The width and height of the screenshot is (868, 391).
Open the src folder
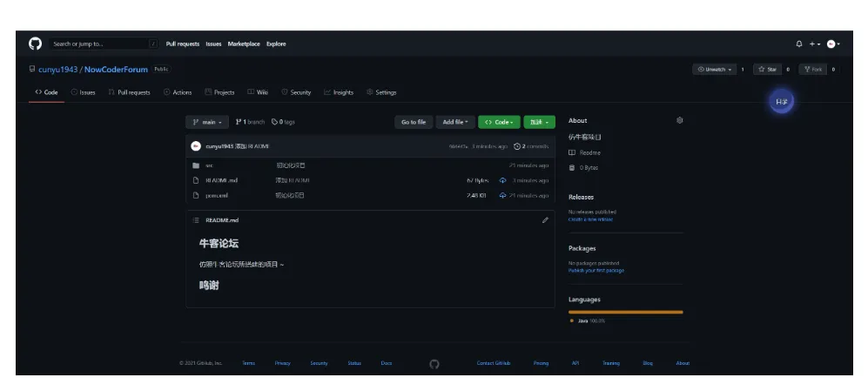(x=209, y=165)
